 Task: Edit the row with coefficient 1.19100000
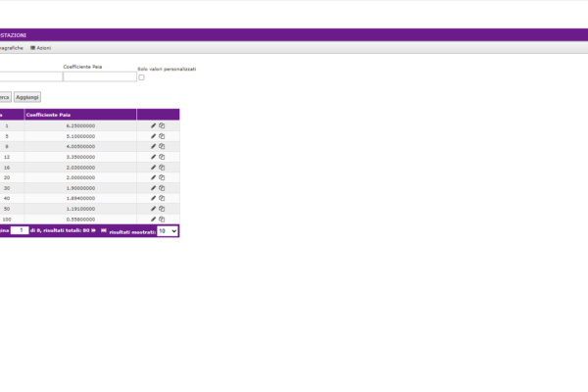tap(153, 209)
